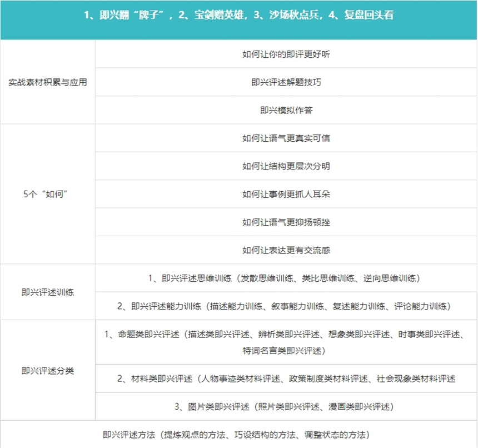Viewport: 478px width, 448px height.
Task: Click the row 如何让结构更层次分明
Action: tap(286, 166)
